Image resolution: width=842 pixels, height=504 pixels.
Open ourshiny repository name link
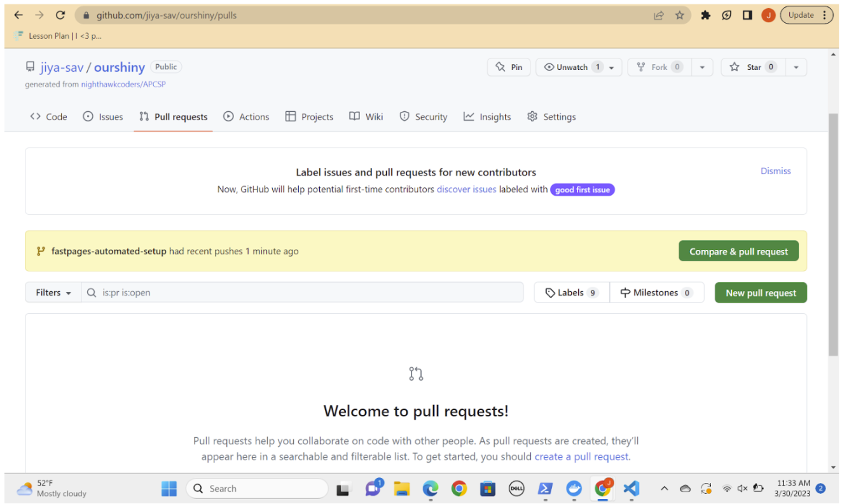tap(120, 67)
